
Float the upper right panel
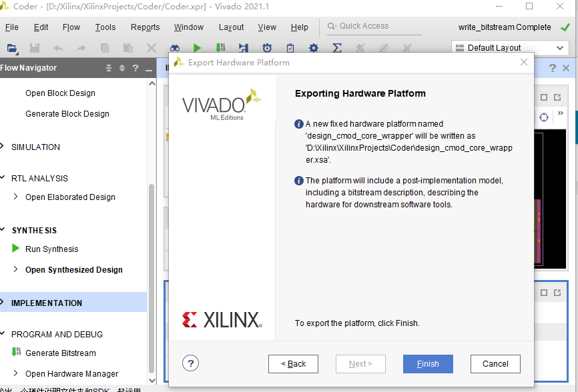557,97
